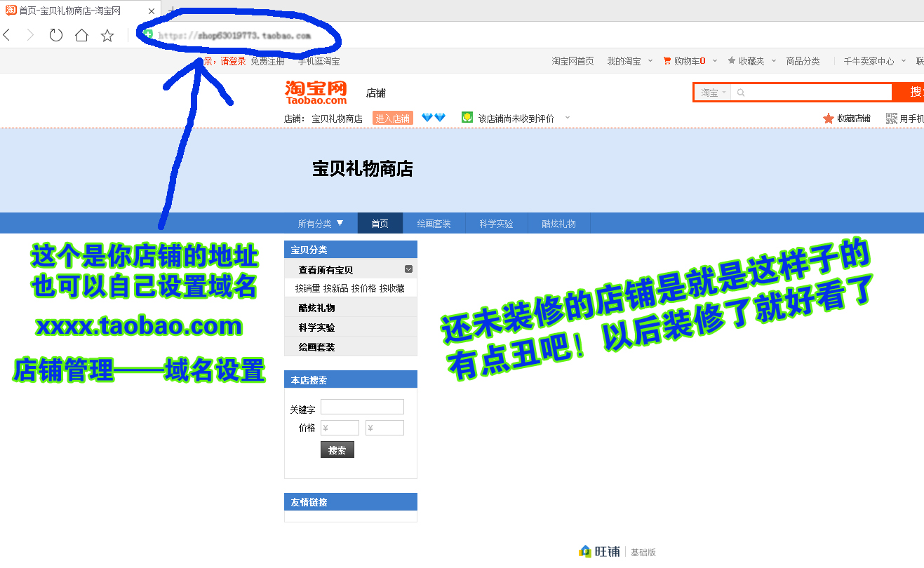Click the 关键字 keyword input field

pyautogui.click(x=362, y=407)
